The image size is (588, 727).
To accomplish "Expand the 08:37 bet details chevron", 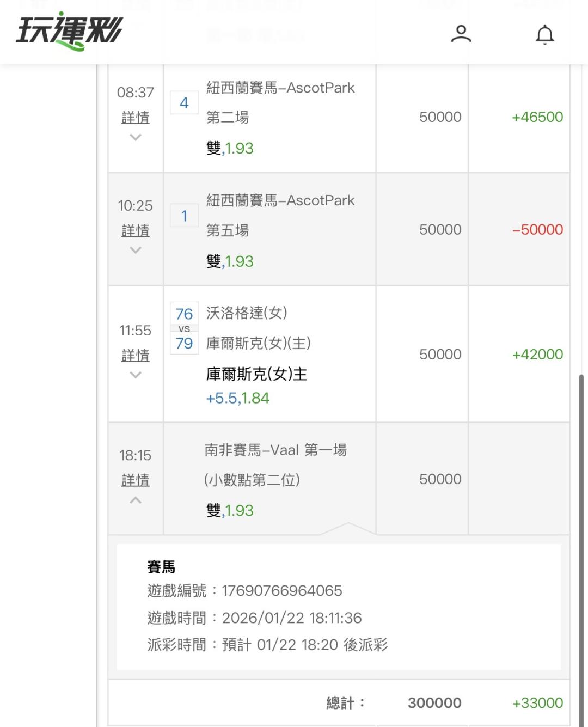I will (136, 138).
